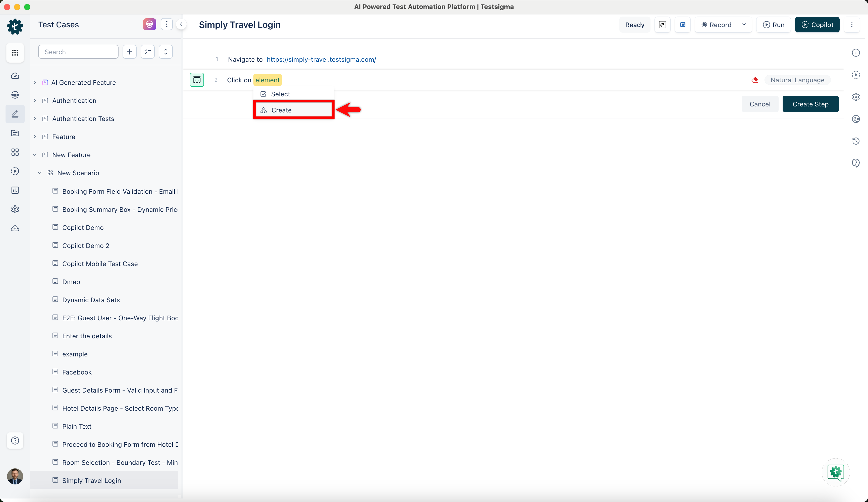Add a new test case with plus button
The image size is (868, 502).
click(130, 52)
